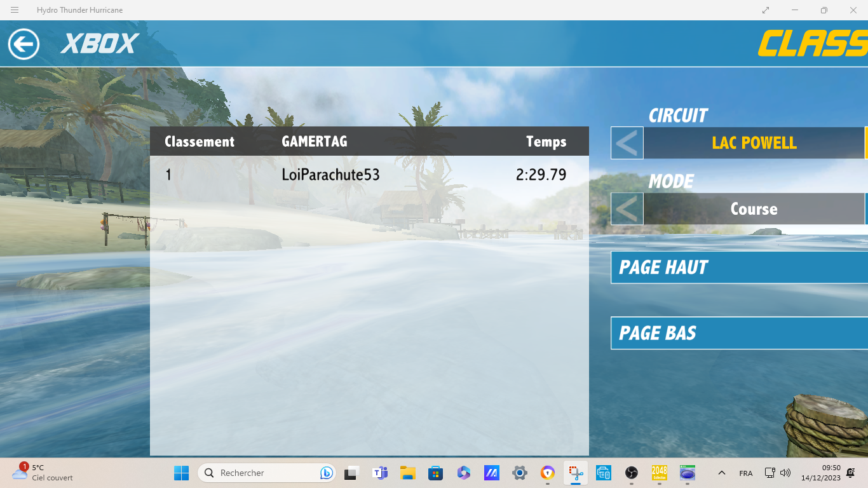Select previous mode with left arrow
Screen dimensions: 868x488
pyautogui.click(x=627, y=209)
